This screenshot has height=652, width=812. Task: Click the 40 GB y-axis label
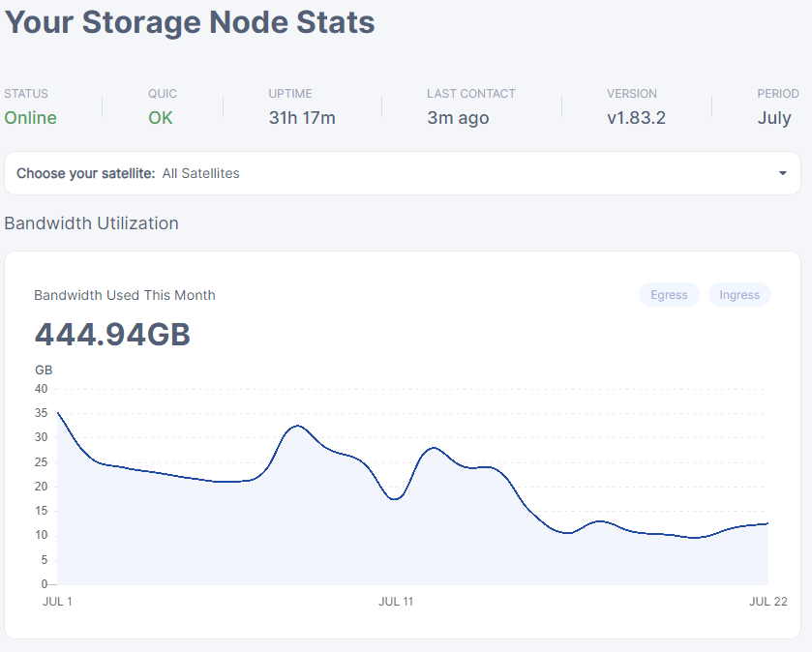[41, 389]
